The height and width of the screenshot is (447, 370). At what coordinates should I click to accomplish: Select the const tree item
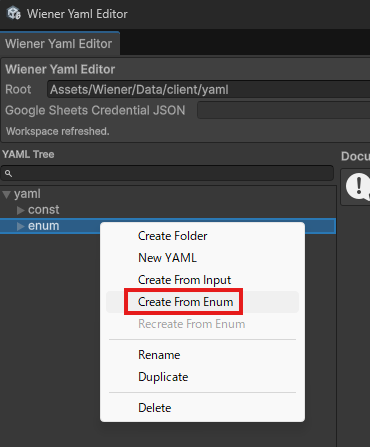(44, 210)
